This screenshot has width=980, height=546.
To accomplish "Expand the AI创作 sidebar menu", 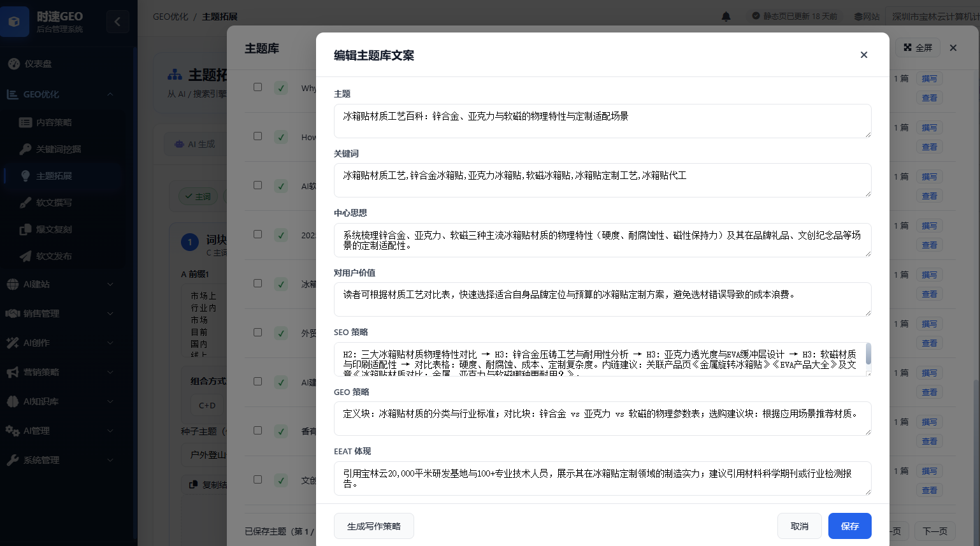I will click(110, 343).
